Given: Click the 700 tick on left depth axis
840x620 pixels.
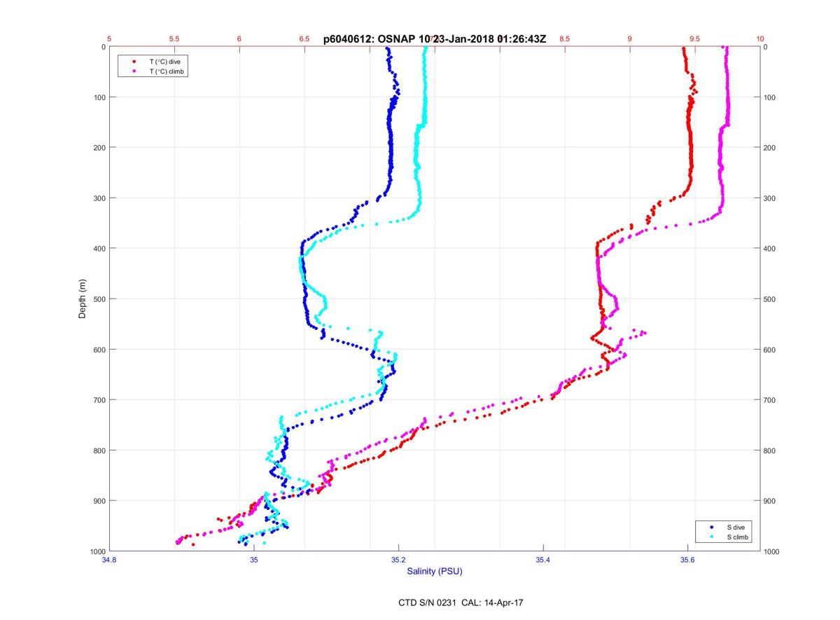Looking at the screenshot, I should [x=99, y=400].
